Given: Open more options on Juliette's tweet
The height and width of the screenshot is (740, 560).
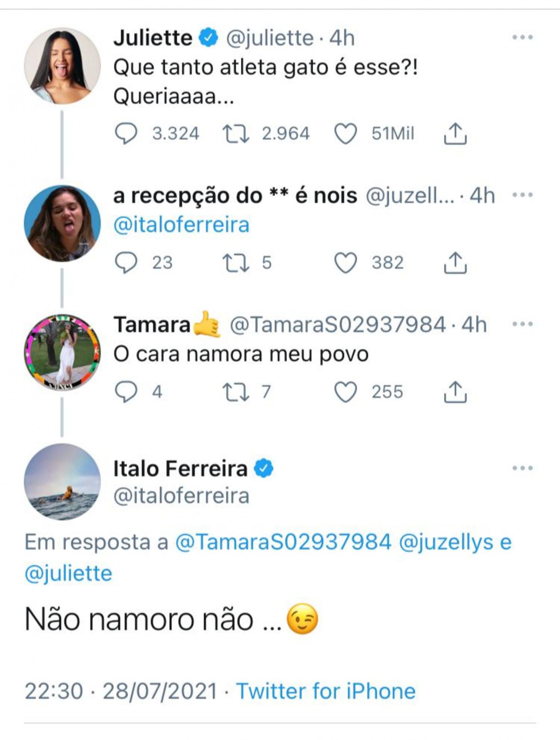Looking at the screenshot, I should point(522,37).
